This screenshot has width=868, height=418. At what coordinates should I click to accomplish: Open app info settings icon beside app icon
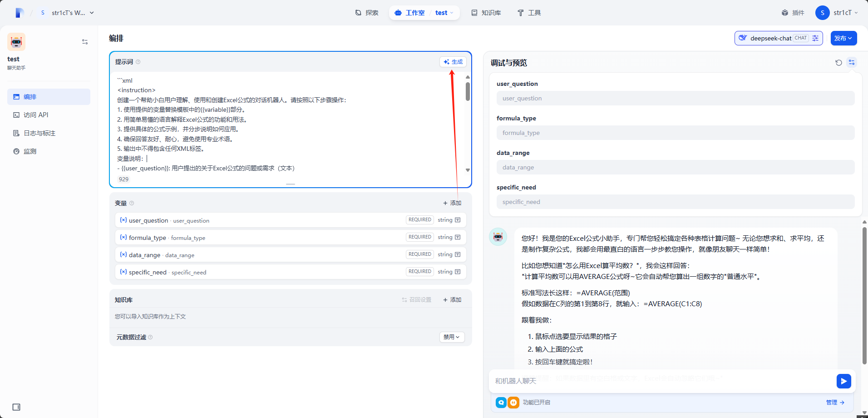tap(85, 42)
